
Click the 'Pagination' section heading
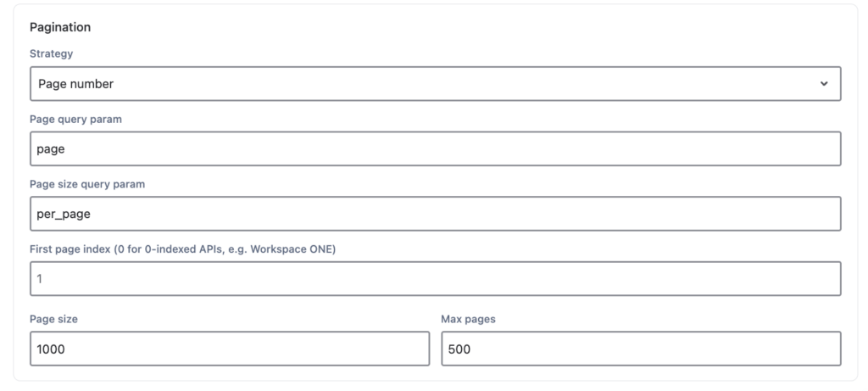60,27
